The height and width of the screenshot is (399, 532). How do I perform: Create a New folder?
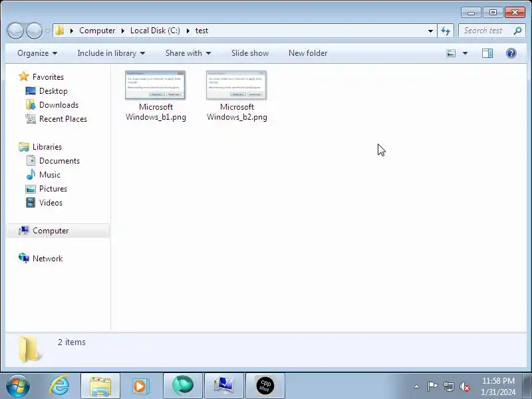pyautogui.click(x=308, y=53)
